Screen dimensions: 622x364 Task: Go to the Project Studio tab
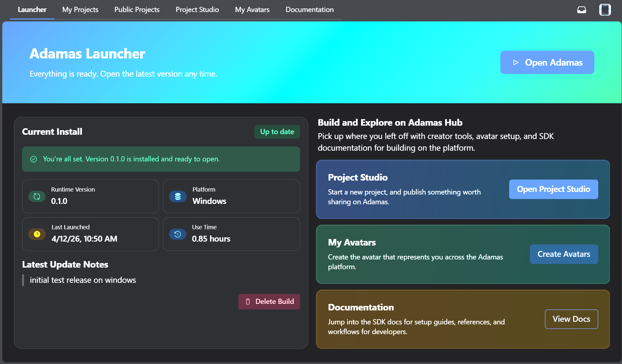[x=197, y=10]
